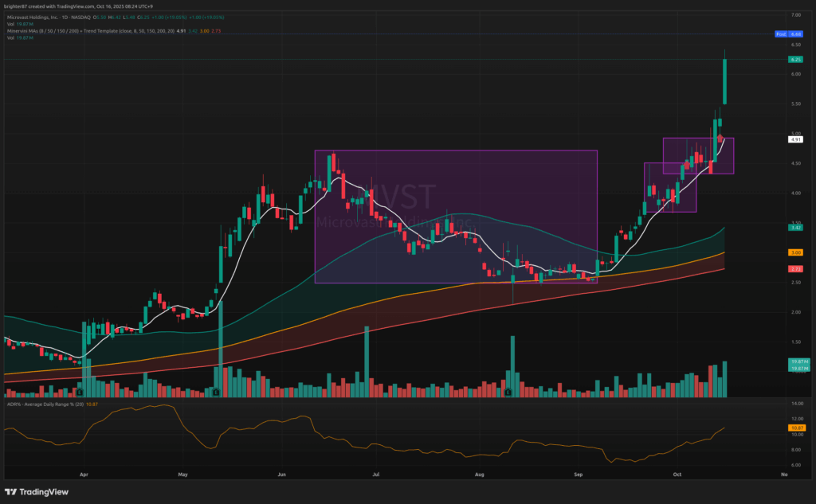Click the white 4.91 moving average label
Screen dimensions: 816x504
point(794,139)
